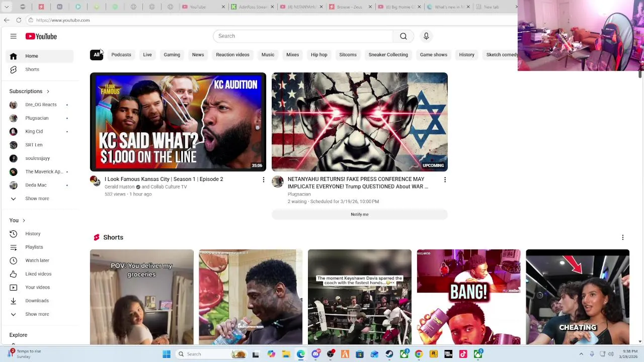
Task: Open the KC Audition video thumbnail
Action: pos(178,122)
